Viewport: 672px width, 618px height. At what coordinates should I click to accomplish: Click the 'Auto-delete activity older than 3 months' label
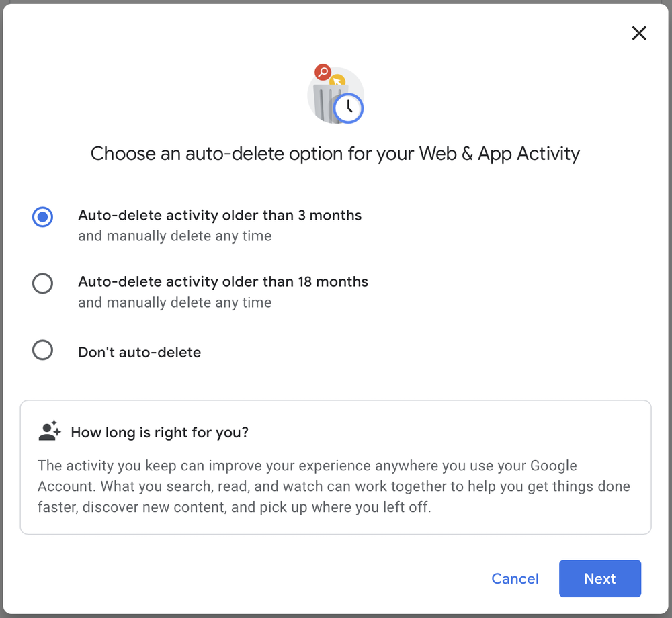click(220, 215)
